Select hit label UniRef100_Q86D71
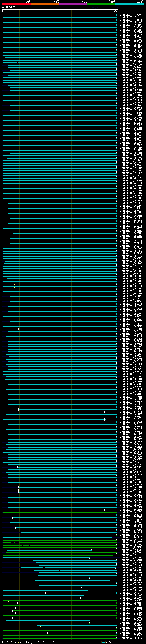Screen dimensions: 146x644 [131, 178]
